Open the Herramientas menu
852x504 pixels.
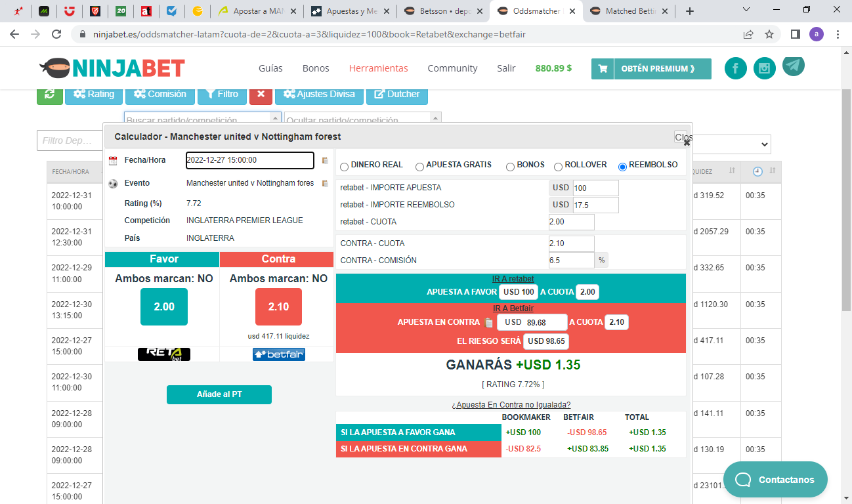pos(378,68)
